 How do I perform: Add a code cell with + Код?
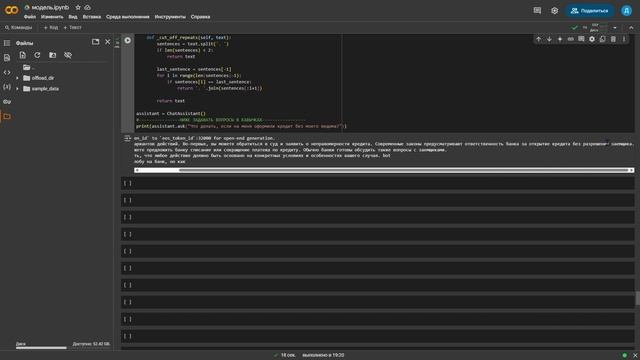point(51,27)
